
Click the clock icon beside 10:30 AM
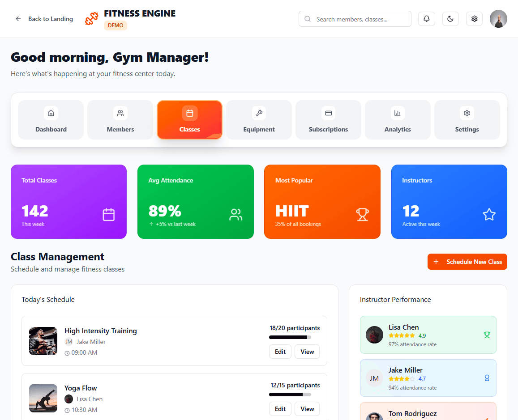point(67,411)
